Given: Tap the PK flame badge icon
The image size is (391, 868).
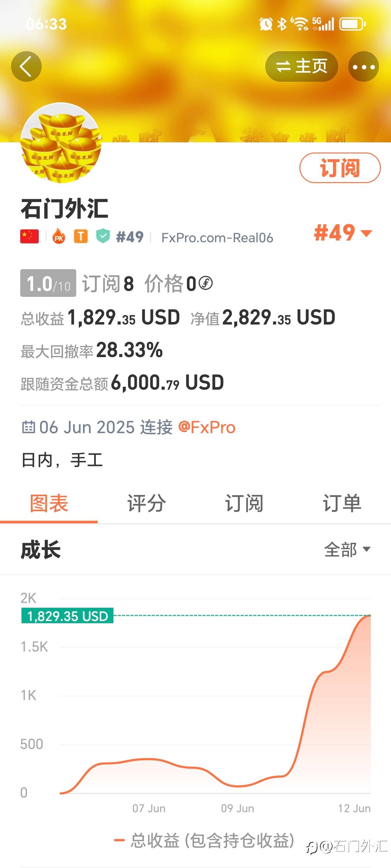Looking at the screenshot, I should pos(59,237).
